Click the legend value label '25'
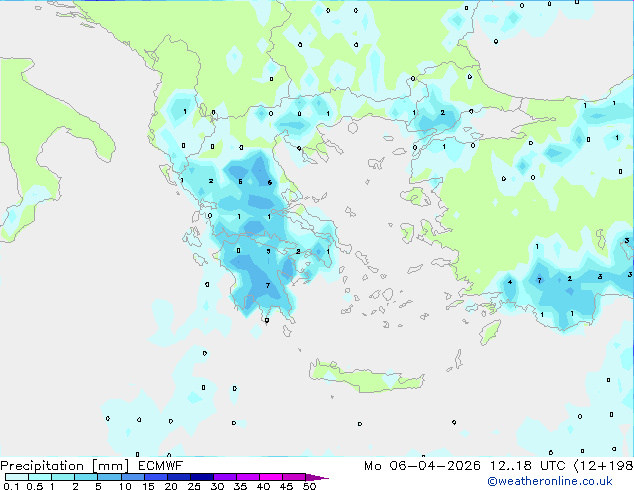 (194, 486)
